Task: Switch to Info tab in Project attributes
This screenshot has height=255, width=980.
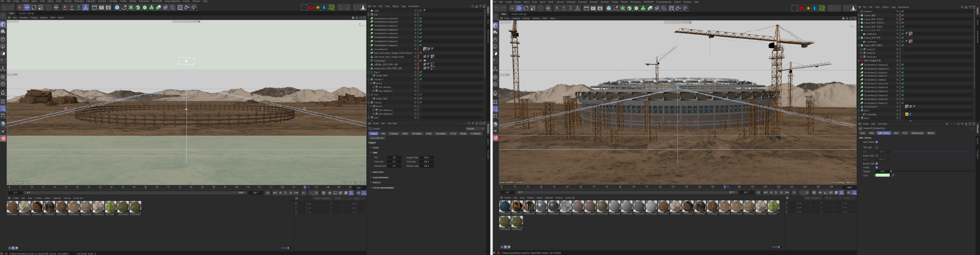Action: 383,134
